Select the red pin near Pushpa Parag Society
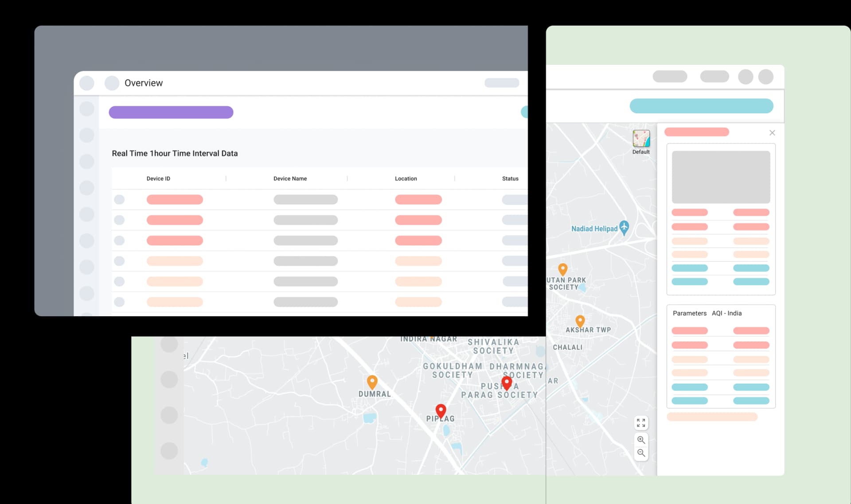 pos(507,383)
